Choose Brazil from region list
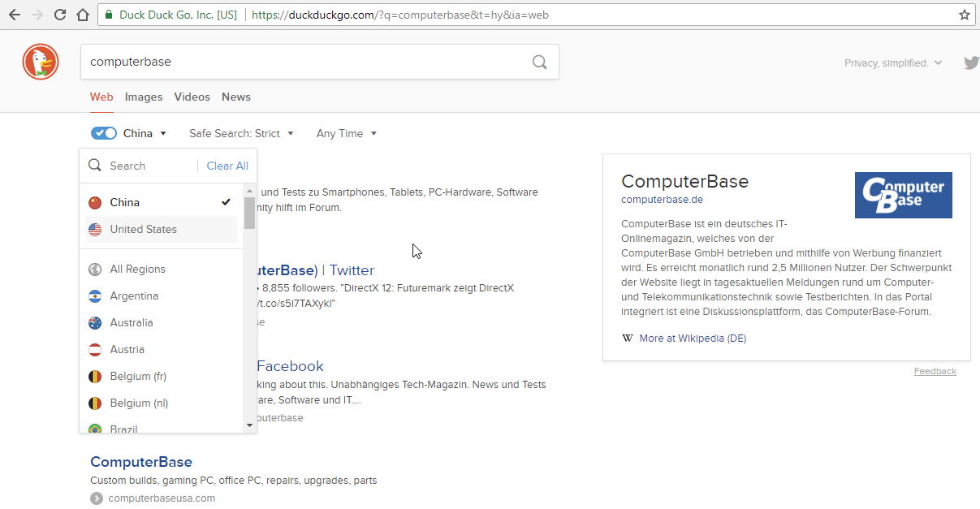Viewport: 980px width, 509px height. coord(162,428)
